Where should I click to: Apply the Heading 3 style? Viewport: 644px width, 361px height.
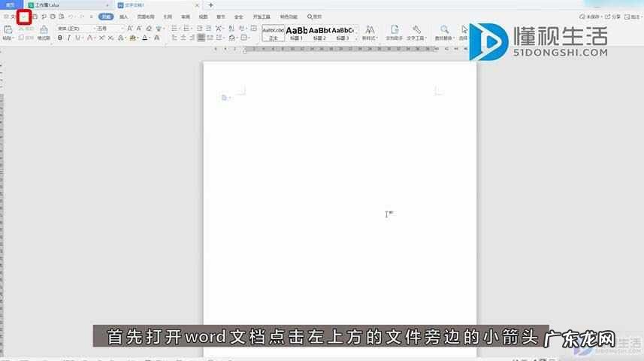pos(343,33)
